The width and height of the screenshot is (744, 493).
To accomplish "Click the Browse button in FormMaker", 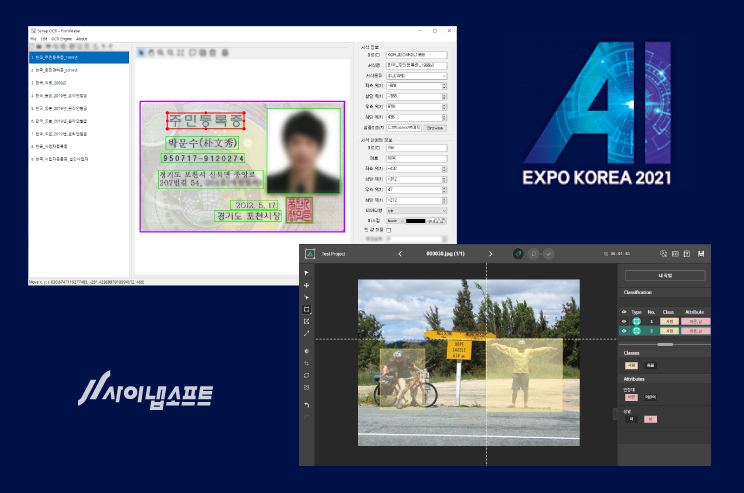I will pyautogui.click(x=435, y=128).
